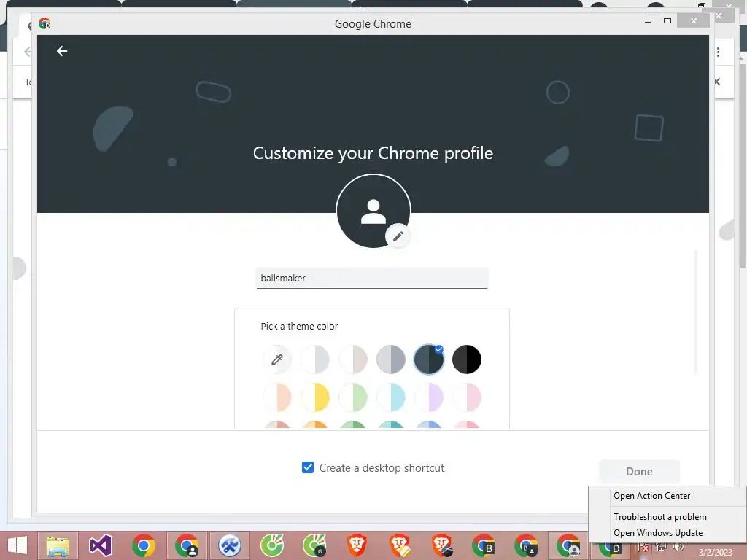Choose the peach theme color
Image resolution: width=747 pixels, height=560 pixels.
(x=276, y=397)
